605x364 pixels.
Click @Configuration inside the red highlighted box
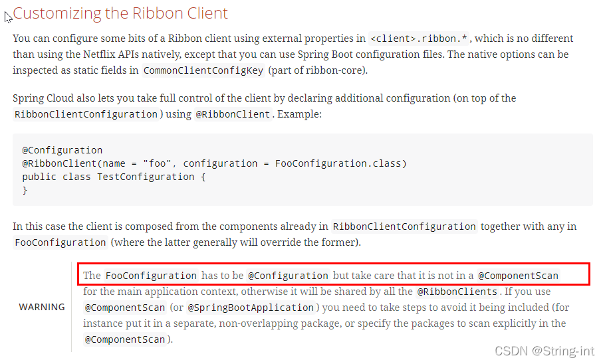coord(288,275)
